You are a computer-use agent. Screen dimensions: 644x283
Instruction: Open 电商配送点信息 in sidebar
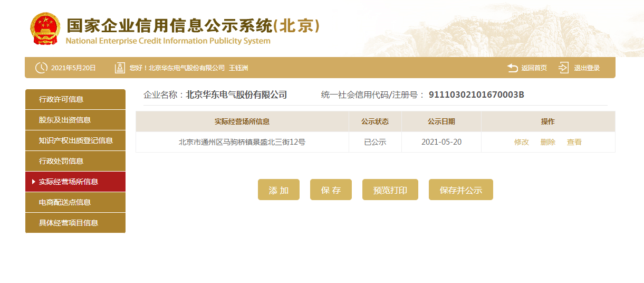tap(75, 202)
